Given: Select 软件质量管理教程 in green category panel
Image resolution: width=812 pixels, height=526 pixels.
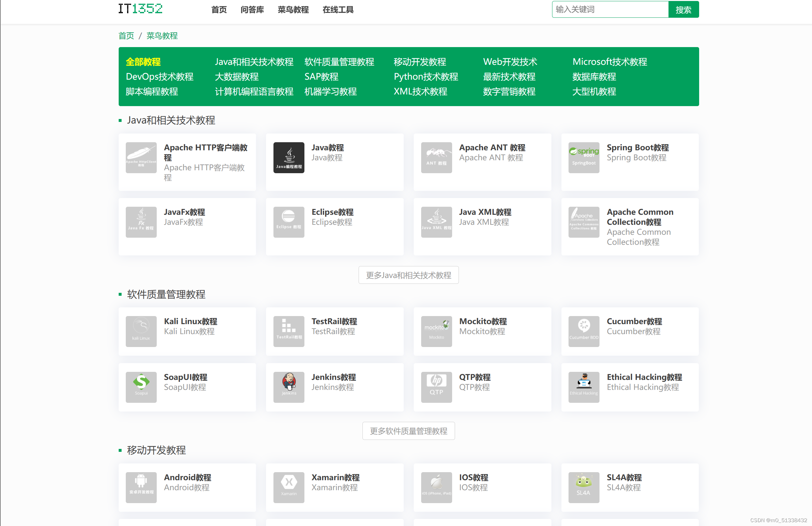Looking at the screenshot, I should 339,62.
